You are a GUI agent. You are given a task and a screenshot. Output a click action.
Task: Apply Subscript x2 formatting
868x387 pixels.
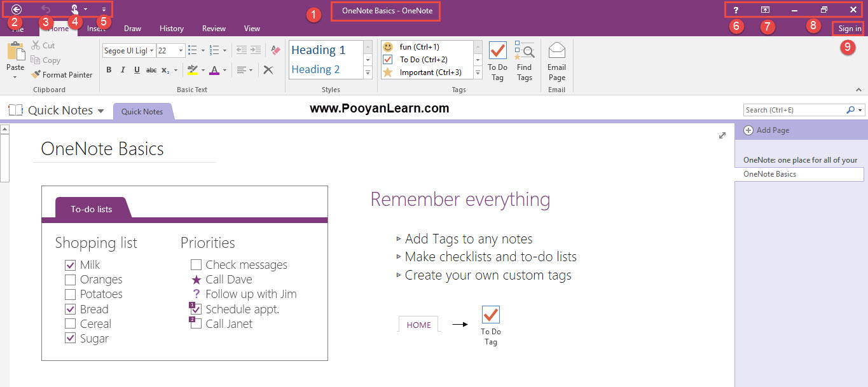coord(165,70)
